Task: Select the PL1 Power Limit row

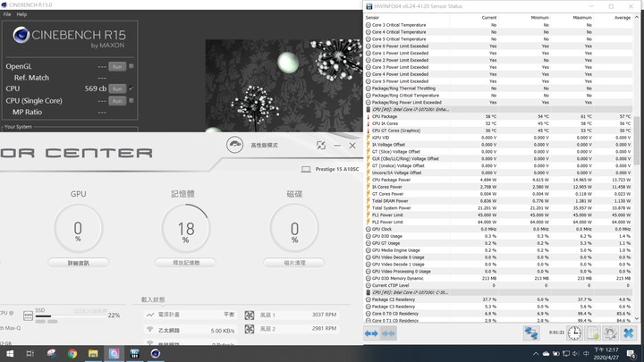Action: [498, 215]
